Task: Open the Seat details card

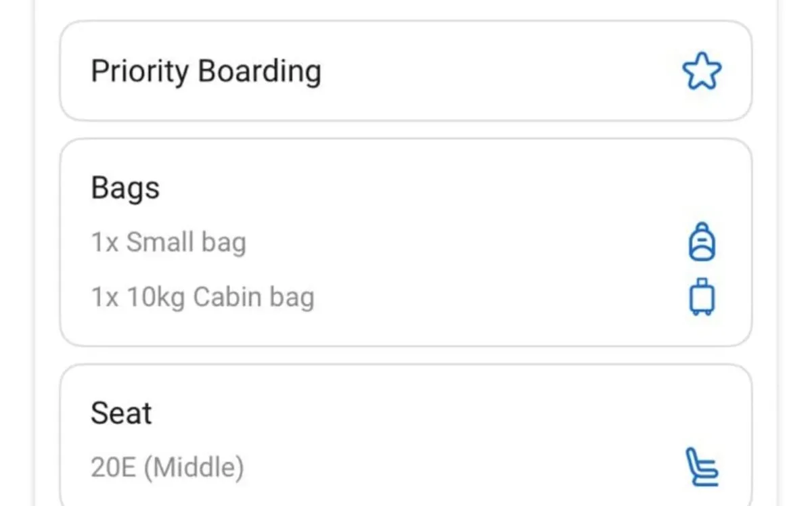Action: (406, 436)
